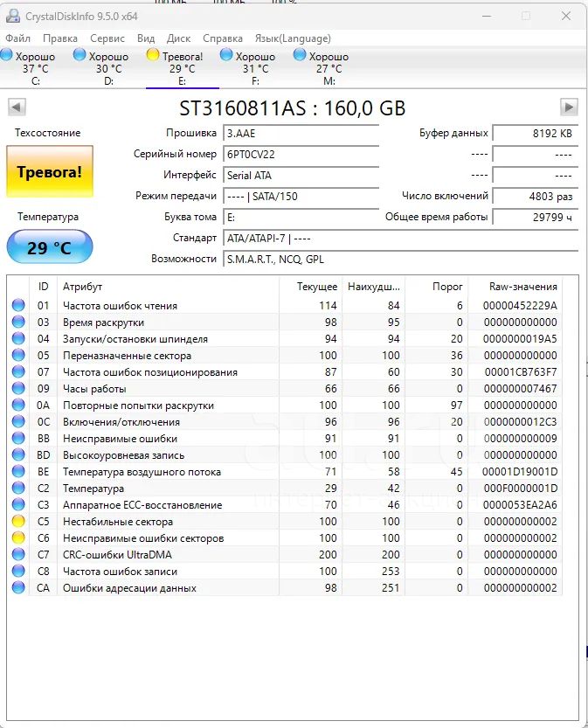
Task: Minimize the CrystalDiskInfo window
Action: (487, 17)
